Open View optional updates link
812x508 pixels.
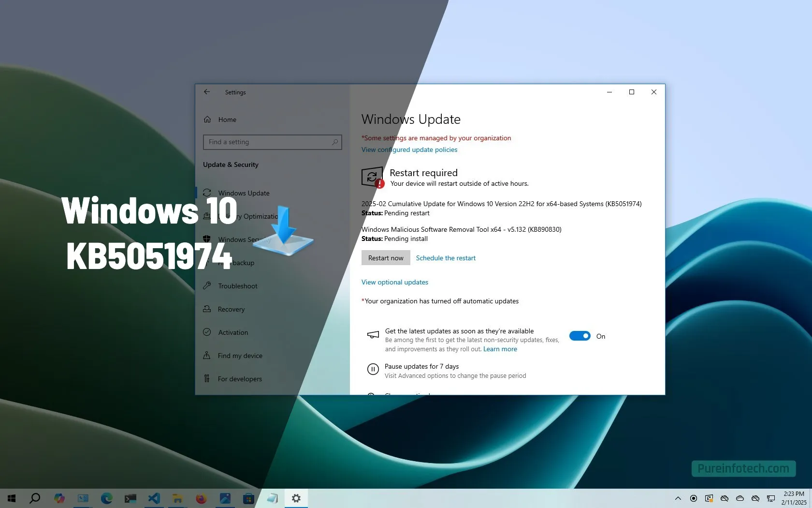coord(395,282)
